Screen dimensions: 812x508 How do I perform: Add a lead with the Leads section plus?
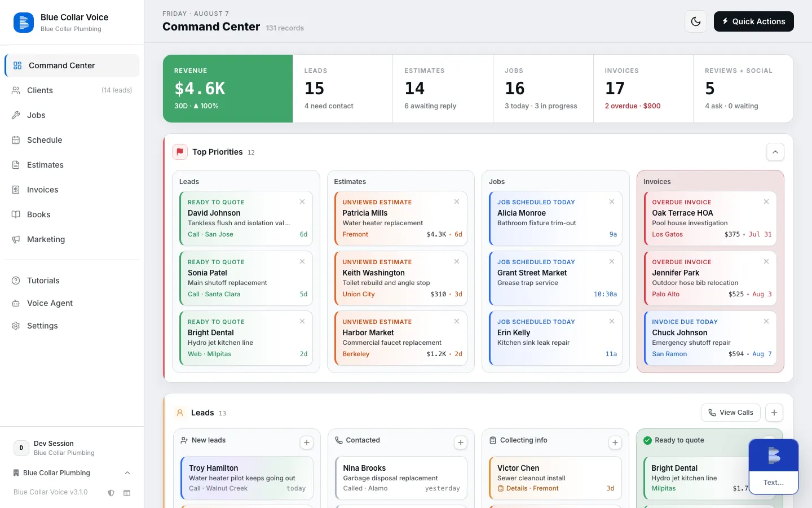(x=774, y=413)
